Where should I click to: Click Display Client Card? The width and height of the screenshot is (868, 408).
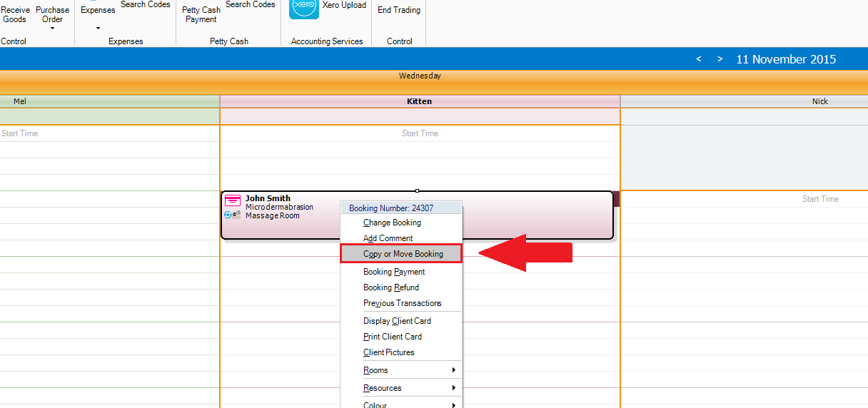click(x=397, y=321)
